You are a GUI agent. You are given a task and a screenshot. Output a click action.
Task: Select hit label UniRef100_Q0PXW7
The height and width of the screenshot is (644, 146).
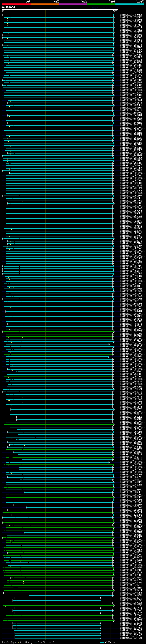pos(131,80)
